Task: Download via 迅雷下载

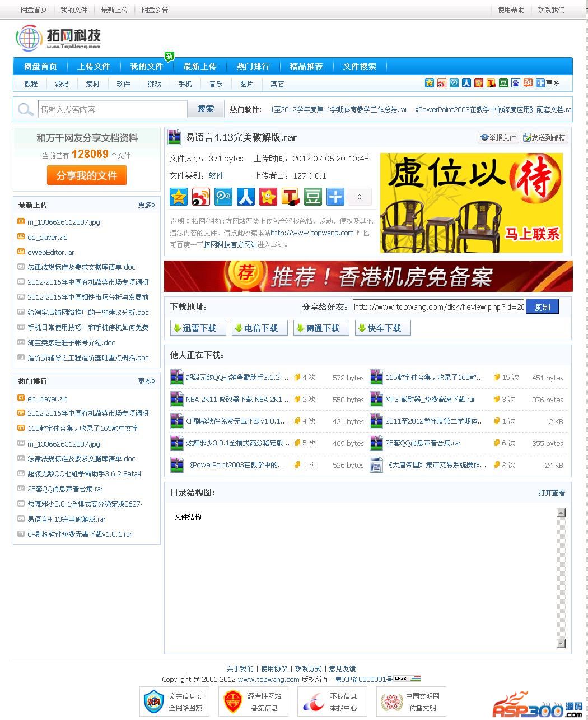Action: tap(198, 328)
